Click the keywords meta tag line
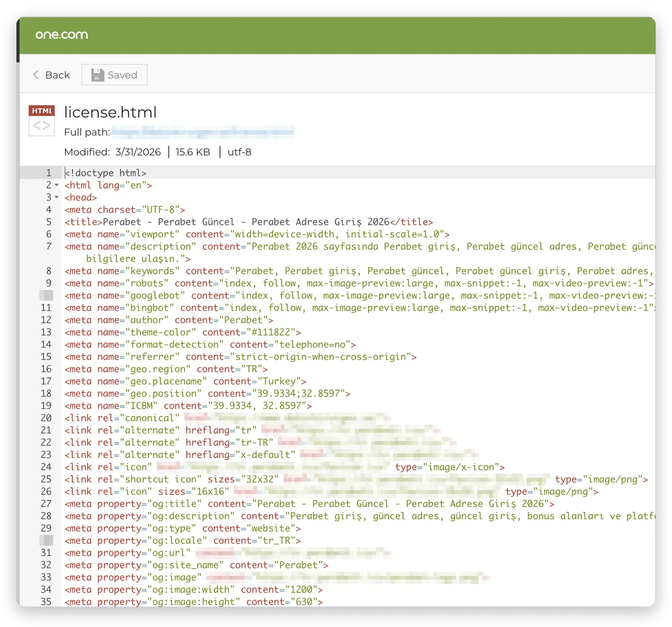The width and height of the screenshot is (672, 627). click(360, 271)
